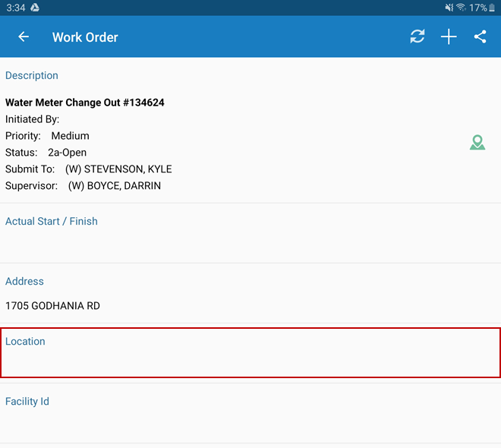Screen dimensions: 501x448
Task: Tap the address 1705 GODHANIA RD
Action: pos(52,306)
